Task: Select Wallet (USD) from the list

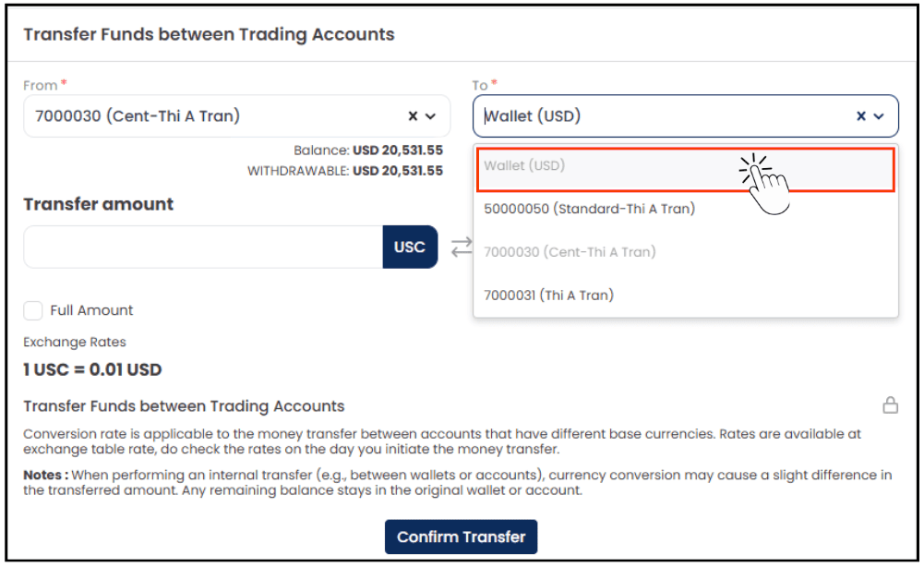Action: [x=685, y=170]
